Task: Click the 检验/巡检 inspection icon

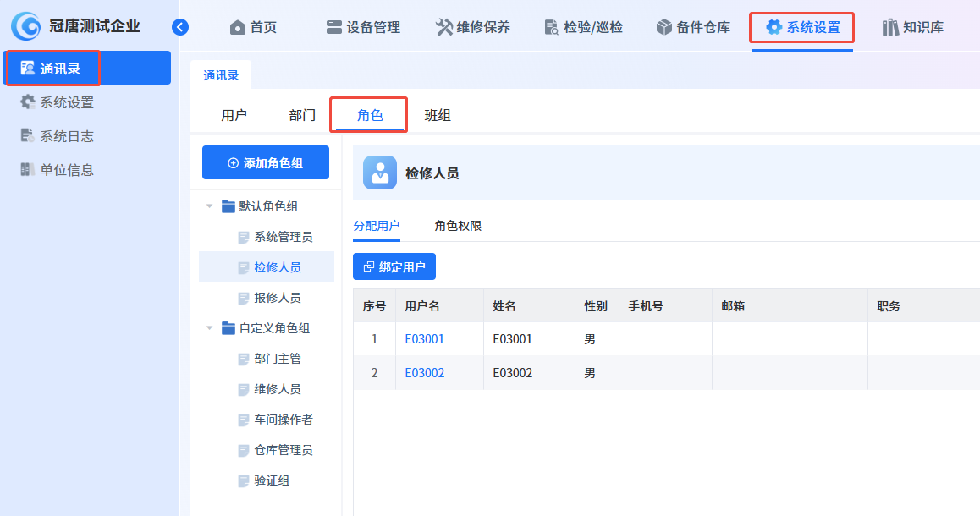Action: (552, 27)
